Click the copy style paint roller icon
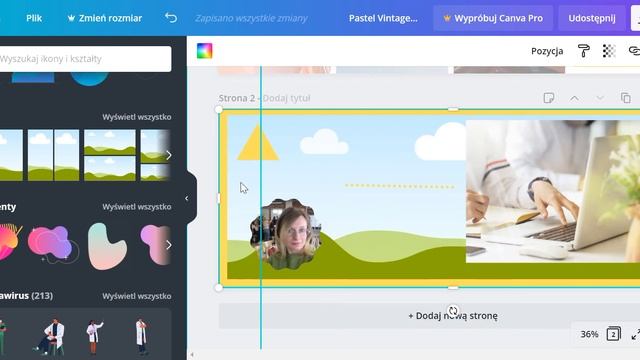This screenshot has width=640, height=360. (584, 51)
